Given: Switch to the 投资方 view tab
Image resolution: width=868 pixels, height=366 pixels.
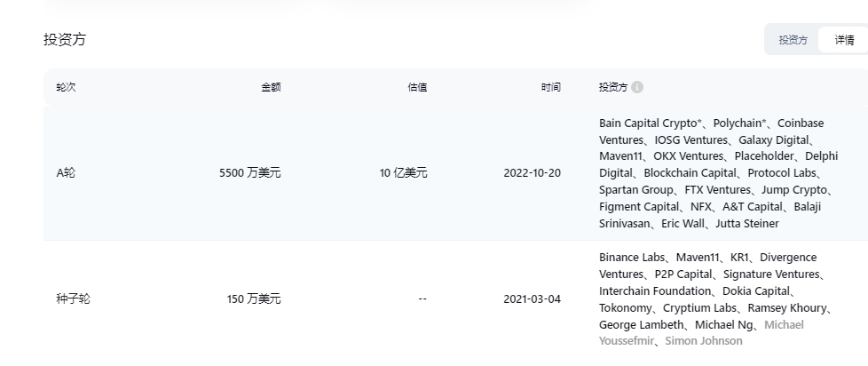Looking at the screenshot, I should [793, 40].
